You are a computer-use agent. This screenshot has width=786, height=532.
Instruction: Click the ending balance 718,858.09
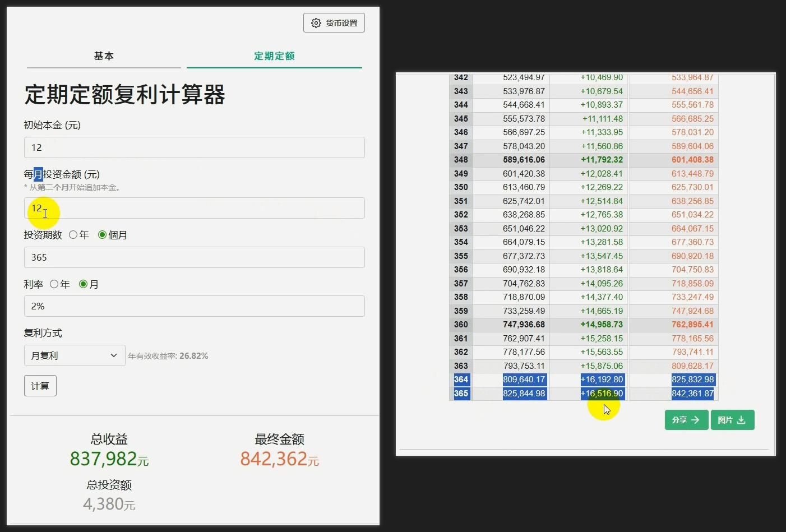click(x=693, y=284)
